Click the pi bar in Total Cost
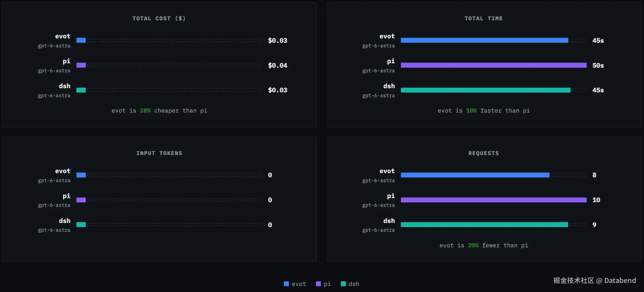 [81, 65]
